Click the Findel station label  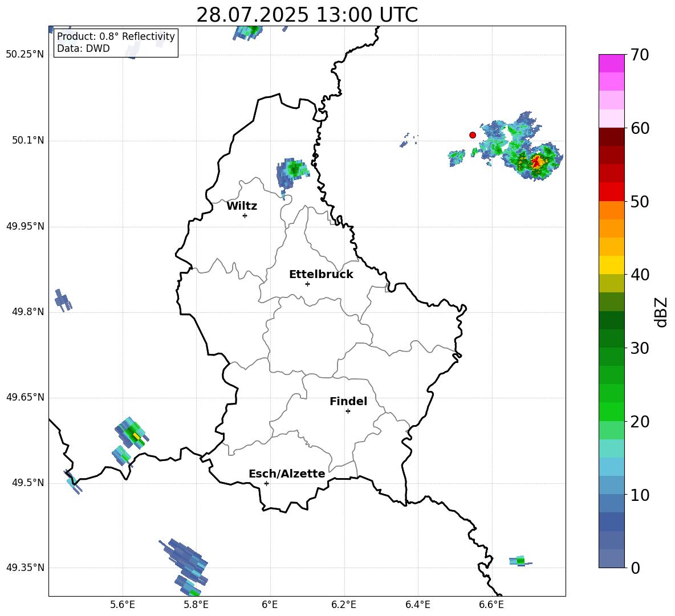pyautogui.click(x=348, y=401)
